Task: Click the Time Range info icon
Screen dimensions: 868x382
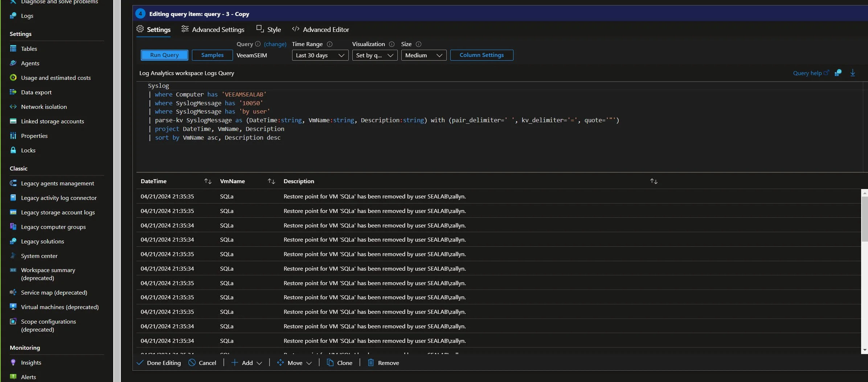Action: [x=329, y=44]
